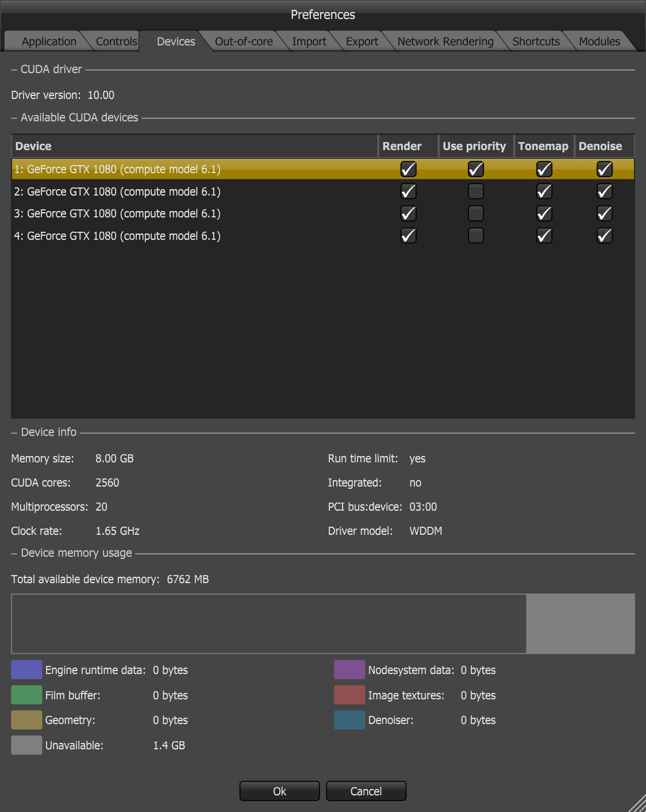Go to the Out-of-core tab
646x812 pixels.
pyautogui.click(x=244, y=41)
